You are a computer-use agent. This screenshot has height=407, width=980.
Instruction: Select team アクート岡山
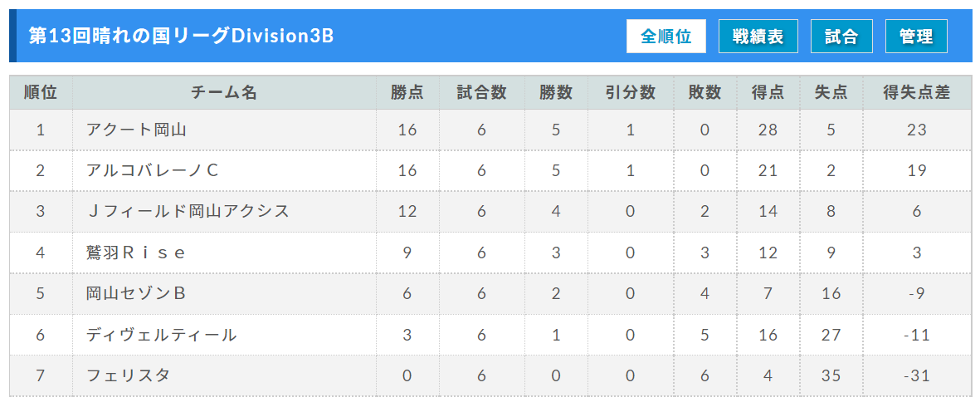(137, 130)
